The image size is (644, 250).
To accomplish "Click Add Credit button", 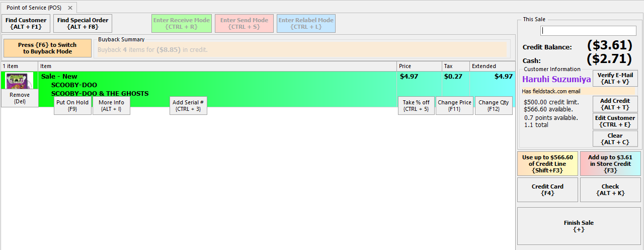I will point(615,104).
